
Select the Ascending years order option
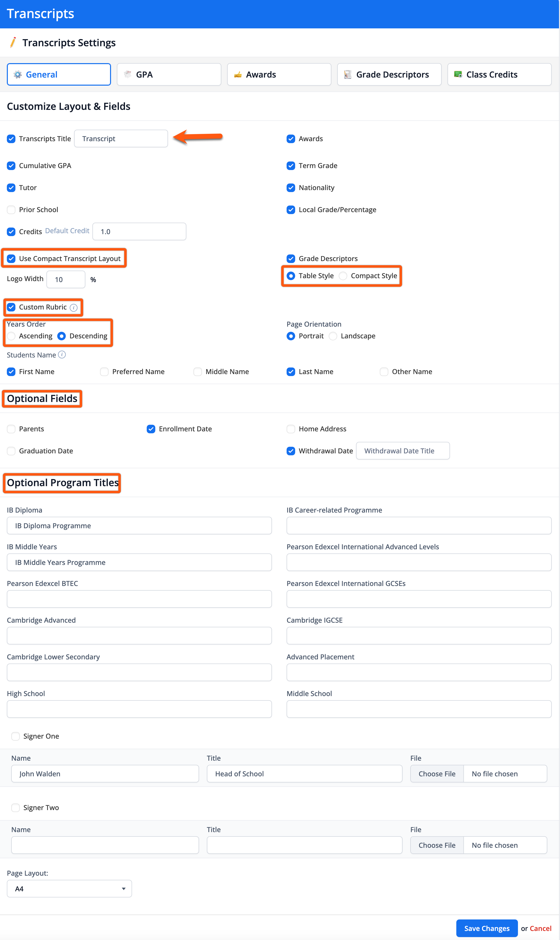tap(11, 336)
